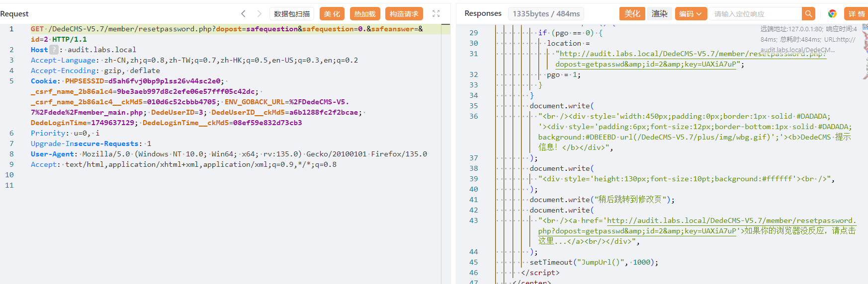The width and height of the screenshot is (868, 284).
Task: Open the 详情 details button
Action: tap(857, 14)
